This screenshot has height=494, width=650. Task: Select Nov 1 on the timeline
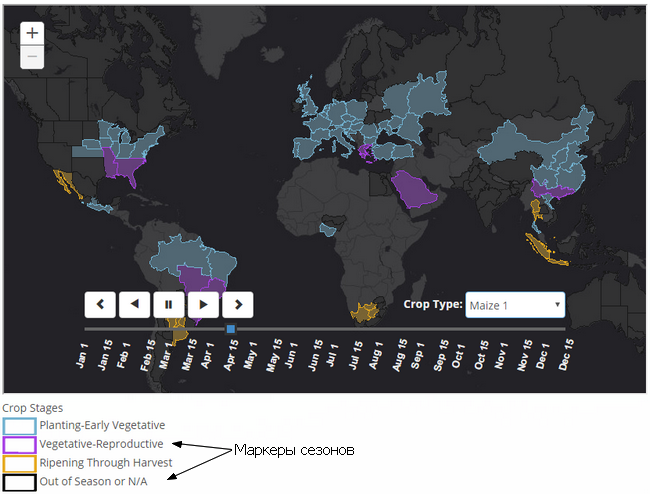tap(501, 355)
